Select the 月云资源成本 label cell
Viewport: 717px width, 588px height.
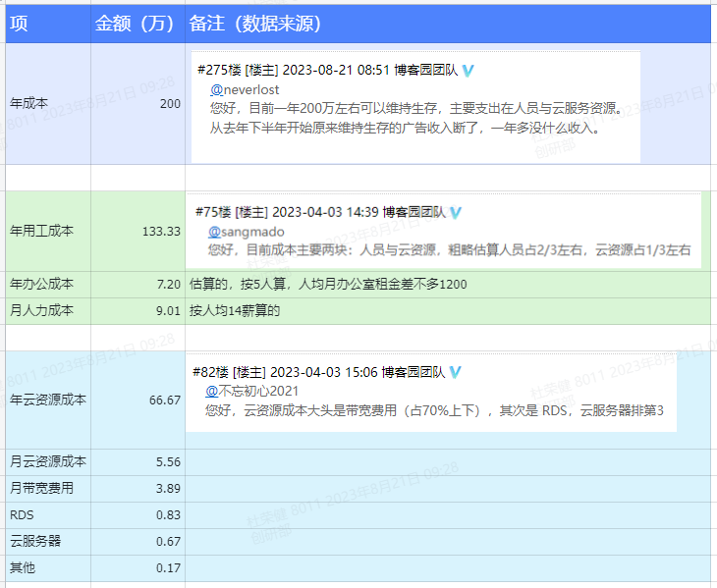tap(48, 462)
